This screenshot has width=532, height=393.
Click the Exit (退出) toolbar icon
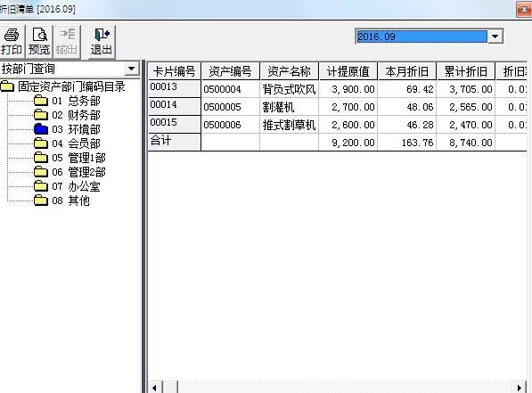coord(102,42)
